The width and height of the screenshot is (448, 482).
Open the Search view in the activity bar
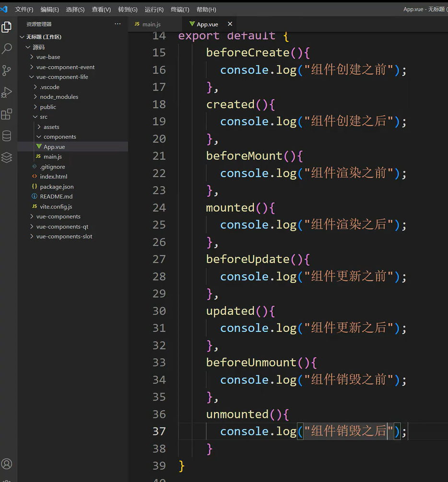click(x=7, y=48)
